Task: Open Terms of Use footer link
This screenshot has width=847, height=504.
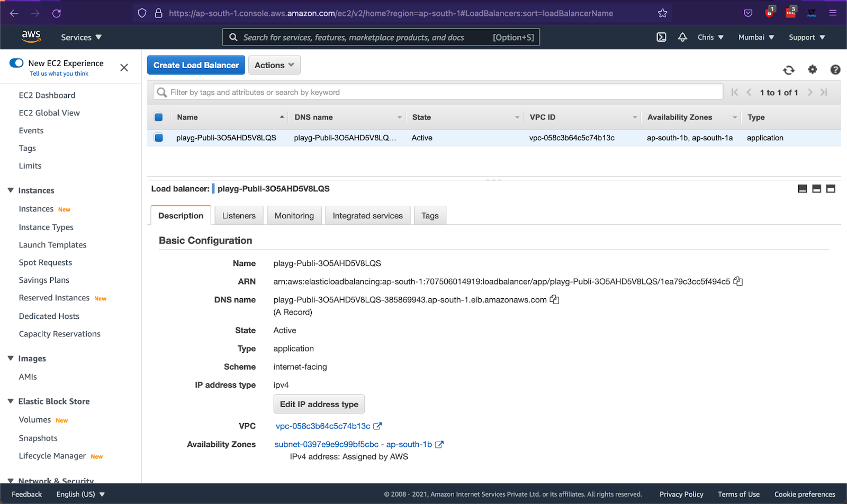Action: pyautogui.click(x=738, y=494)
